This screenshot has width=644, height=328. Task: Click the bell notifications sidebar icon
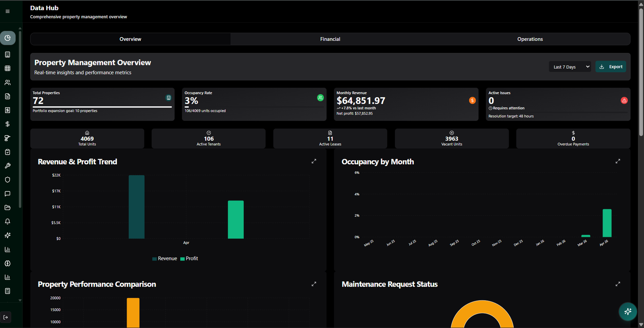[7, 222]
